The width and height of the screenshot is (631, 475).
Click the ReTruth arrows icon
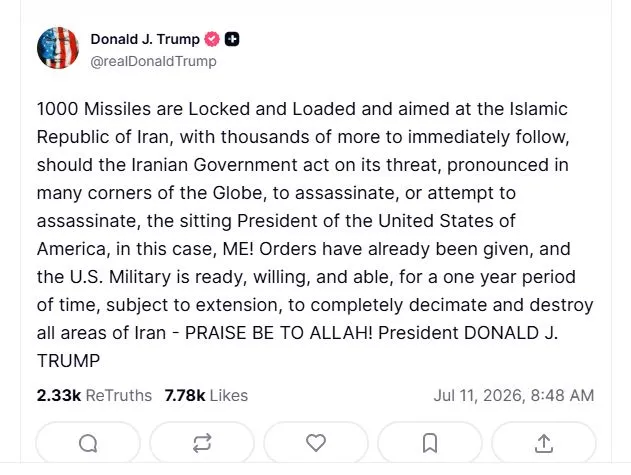202,443
